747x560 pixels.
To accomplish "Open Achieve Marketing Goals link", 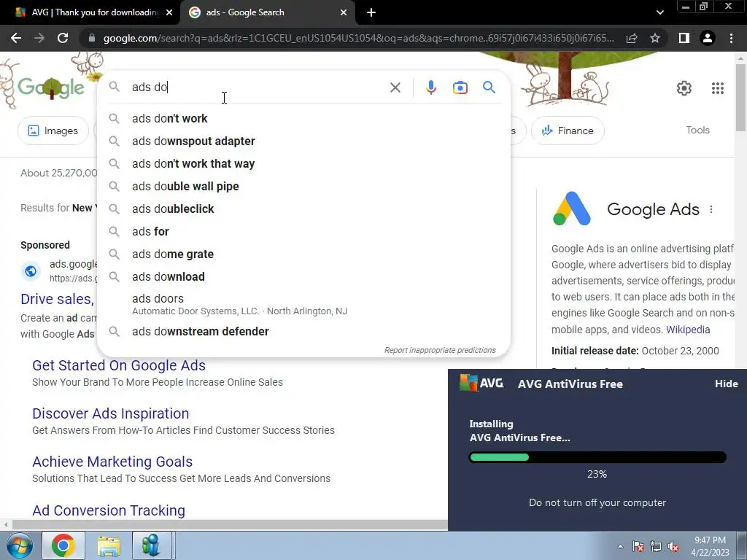I will coord(112,462).
